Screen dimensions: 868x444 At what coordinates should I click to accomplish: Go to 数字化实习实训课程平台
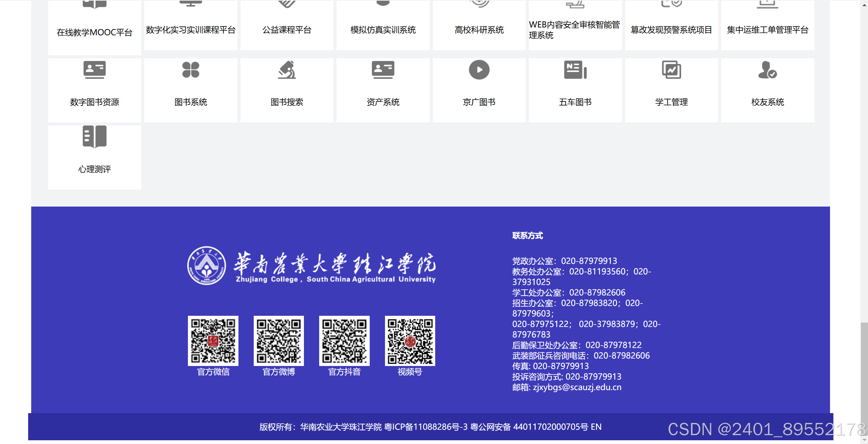[191, 30]
